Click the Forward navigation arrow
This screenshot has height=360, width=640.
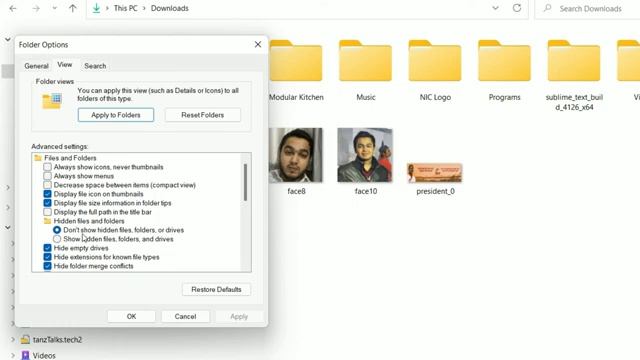tap(36, 8)
